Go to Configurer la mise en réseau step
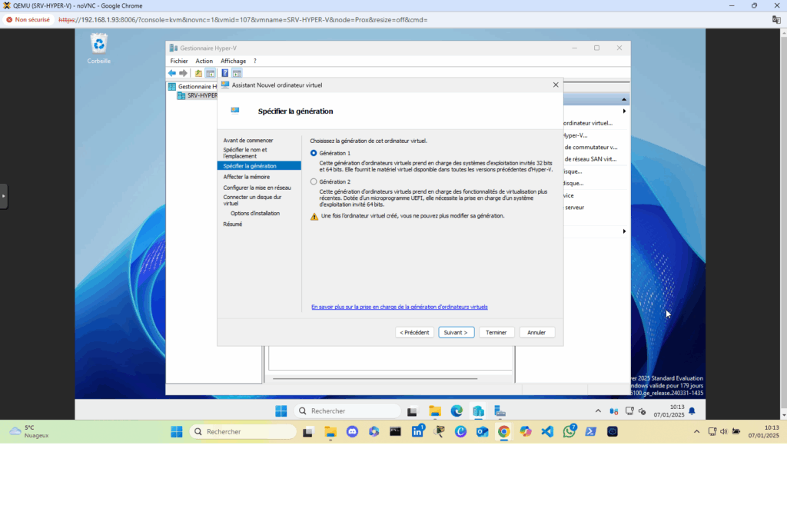Image resolution: width=787 pixels, height=532 pixels. (x=257, y=188)
